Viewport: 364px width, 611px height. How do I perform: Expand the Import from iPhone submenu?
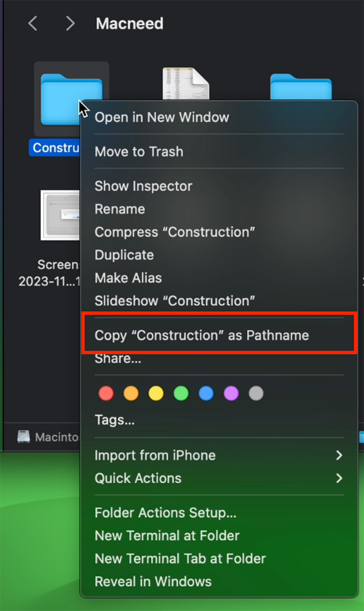coord(219,455)
